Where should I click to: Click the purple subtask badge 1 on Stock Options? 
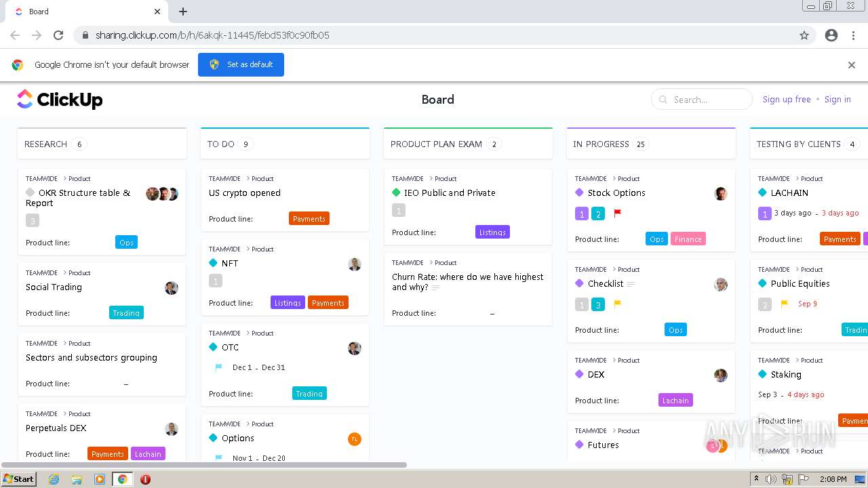pyautogui.click(x=582, y=214)
